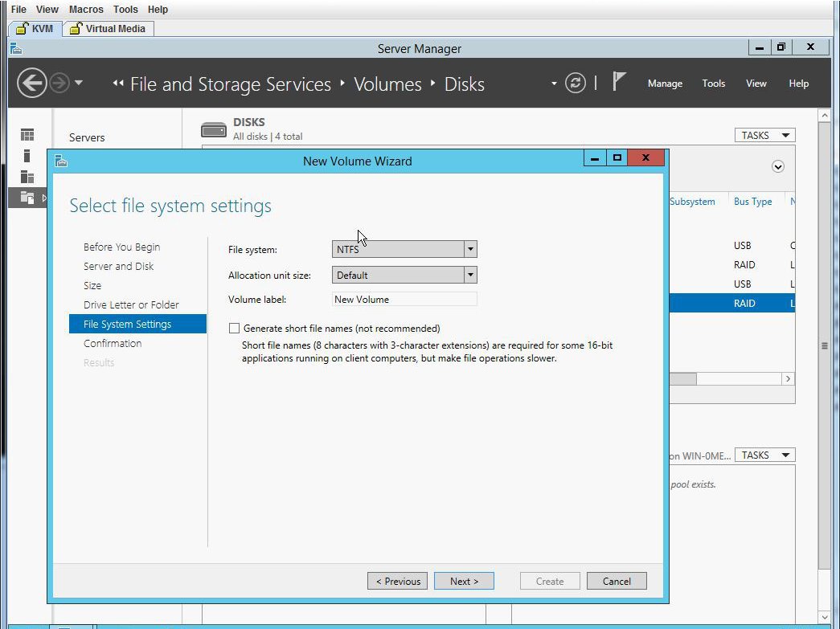This screenshot has width=840, height=629.
Task: Open the Manage menu in Server Manager
Action: [665, 84]
